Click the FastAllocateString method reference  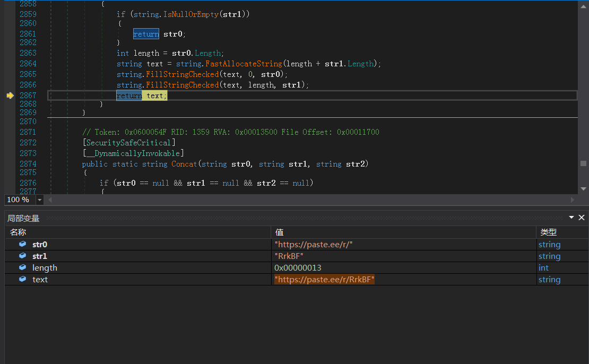[244, 64]
